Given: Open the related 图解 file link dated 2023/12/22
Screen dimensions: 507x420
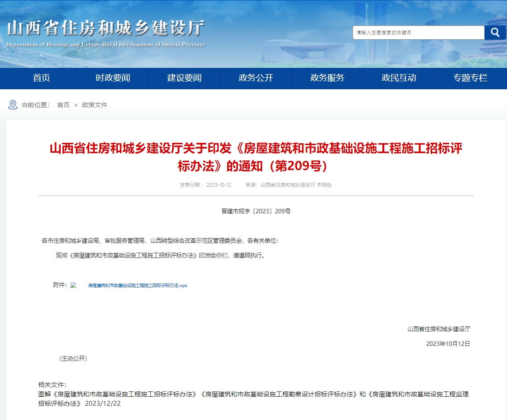Looking at the screenshot, I should point(253,395).
